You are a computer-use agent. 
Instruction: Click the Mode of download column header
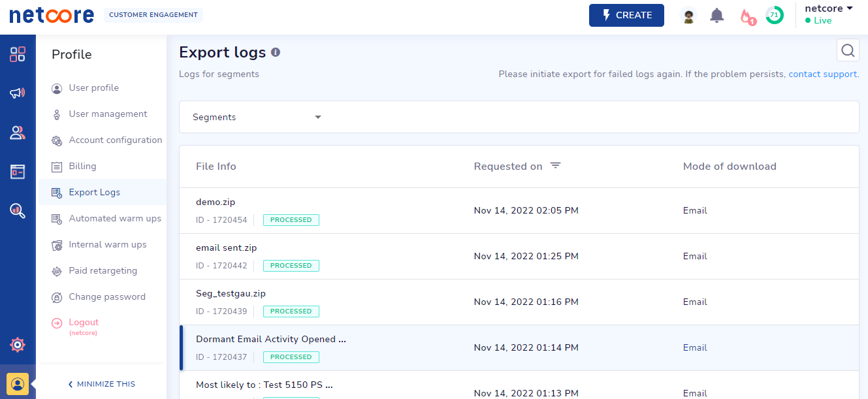pyautogui.click(x=730, y=167)
